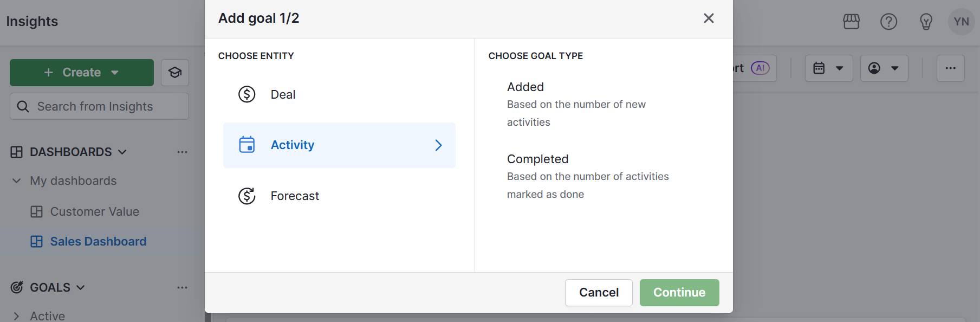Open the Create button dropdown arrow
Screen dimensions: 980x322
[114, 72]
